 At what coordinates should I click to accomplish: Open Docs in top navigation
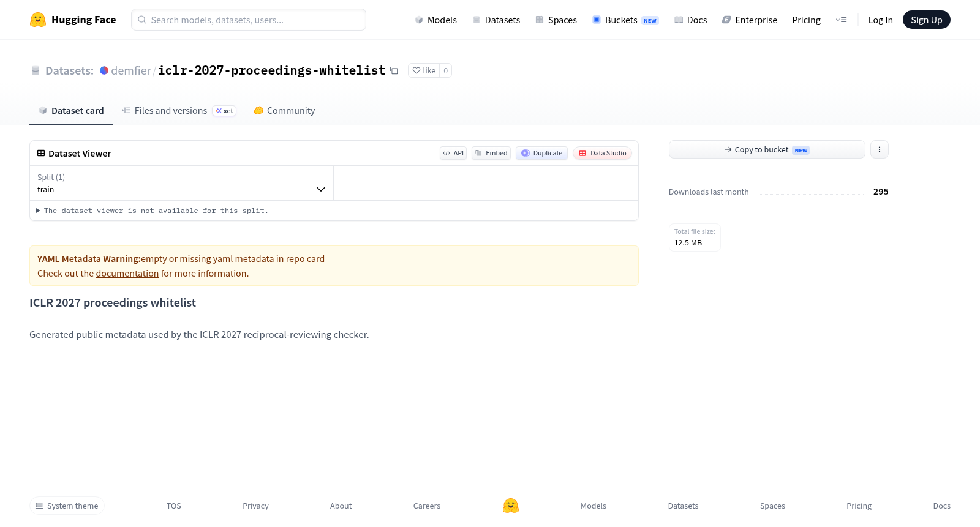point(690,20)
